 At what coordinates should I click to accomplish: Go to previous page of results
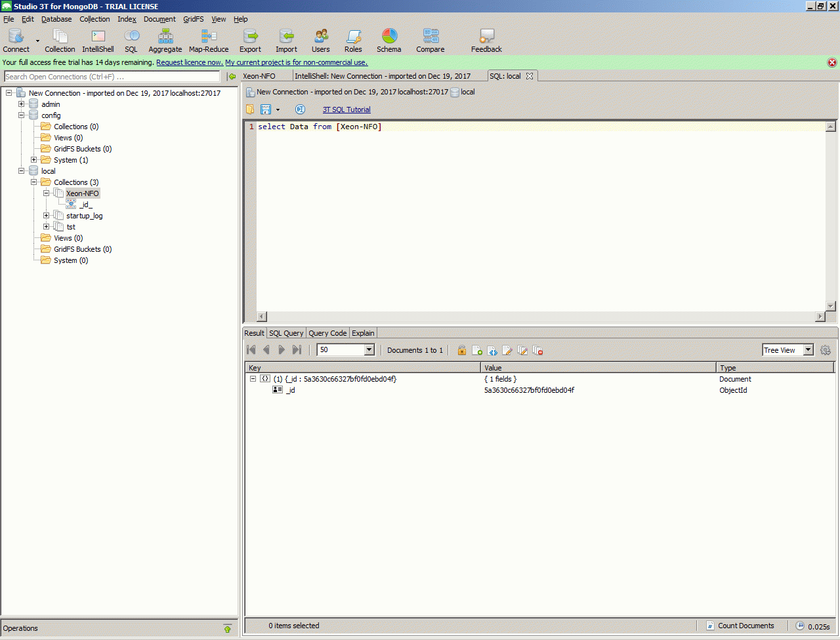tap(266, 350)
